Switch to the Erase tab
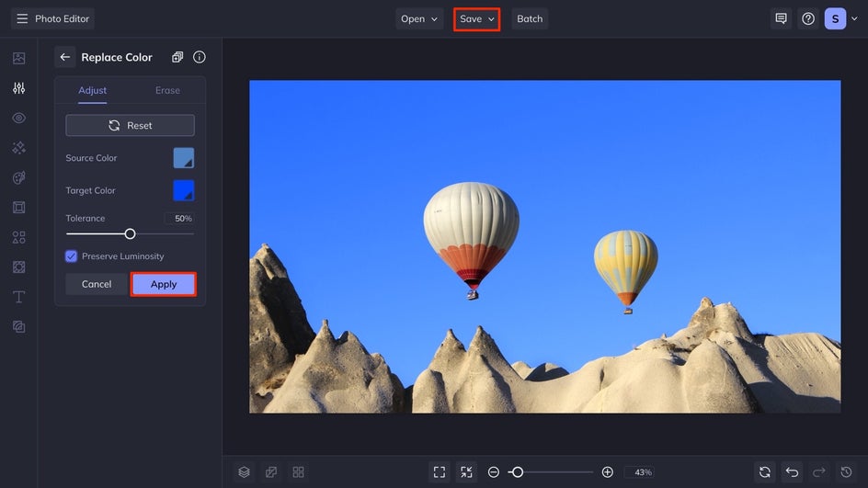The width and height of the screenshot is (868, 488). coord(167,90)
